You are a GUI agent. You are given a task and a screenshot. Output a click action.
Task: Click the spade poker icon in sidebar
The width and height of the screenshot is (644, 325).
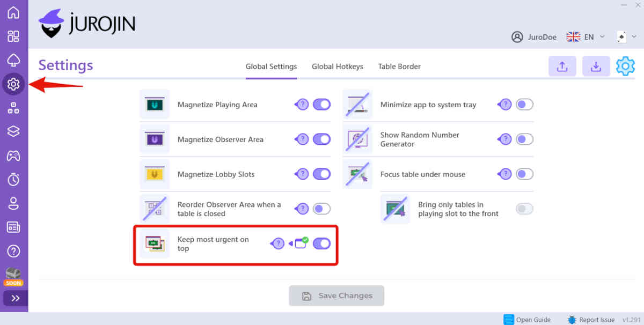point(13,60)
